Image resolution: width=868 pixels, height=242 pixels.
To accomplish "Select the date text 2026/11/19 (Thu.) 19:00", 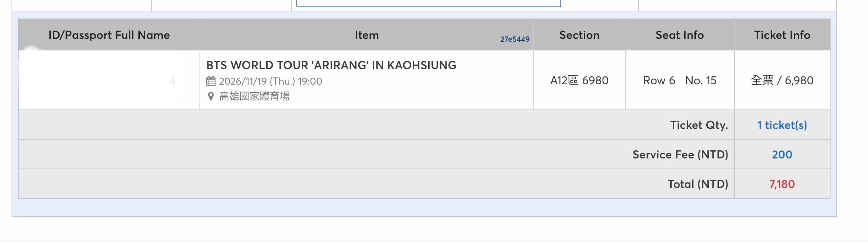I will click(x=270, y=81).
